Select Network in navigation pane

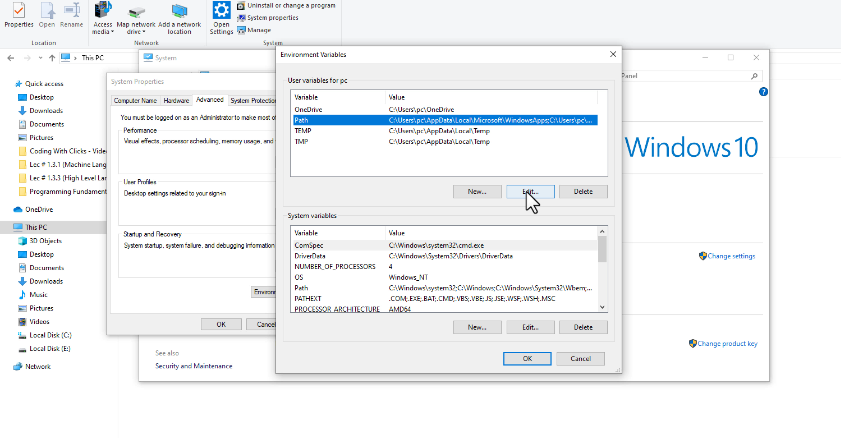click(x=32, y=367)
